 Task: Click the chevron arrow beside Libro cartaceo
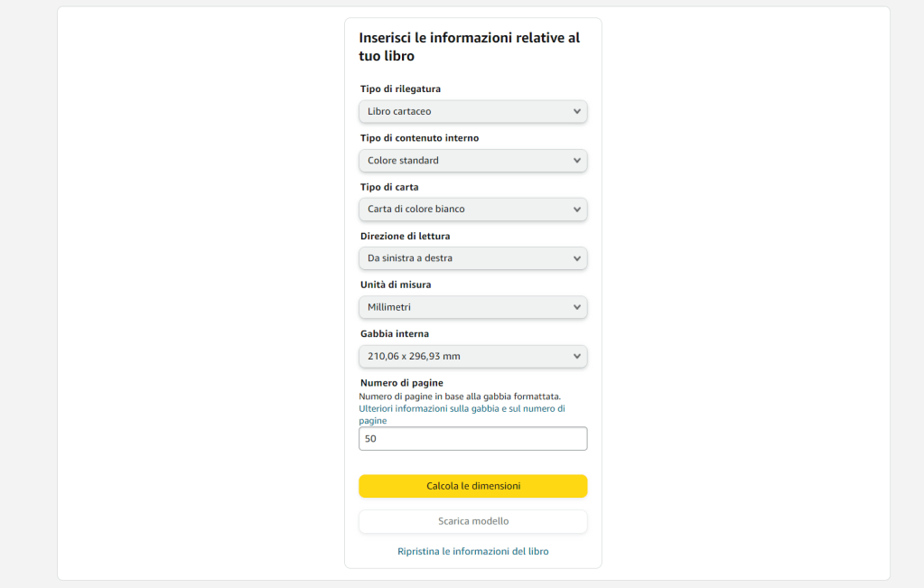(577, 111)
